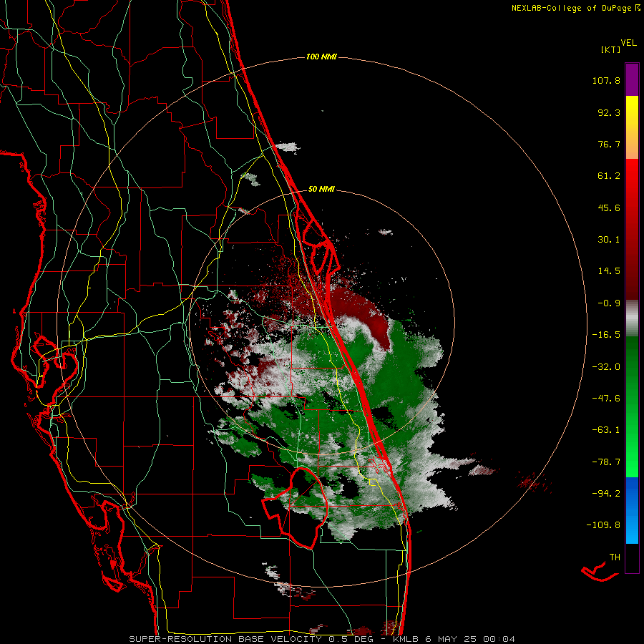This screenshot has height=644, width=644.
Task: Click the blue segment of velocity color bar
Action: pyautogui.click(x=632, y=510)
